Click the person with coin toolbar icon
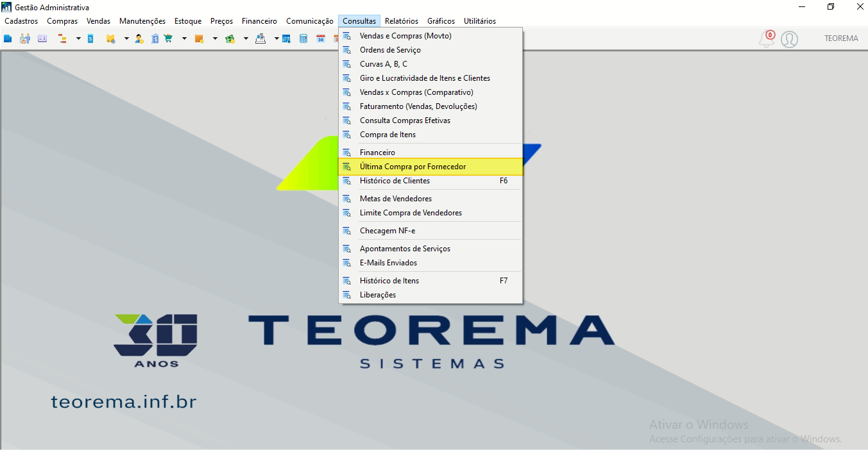 (x=139, y=38)
